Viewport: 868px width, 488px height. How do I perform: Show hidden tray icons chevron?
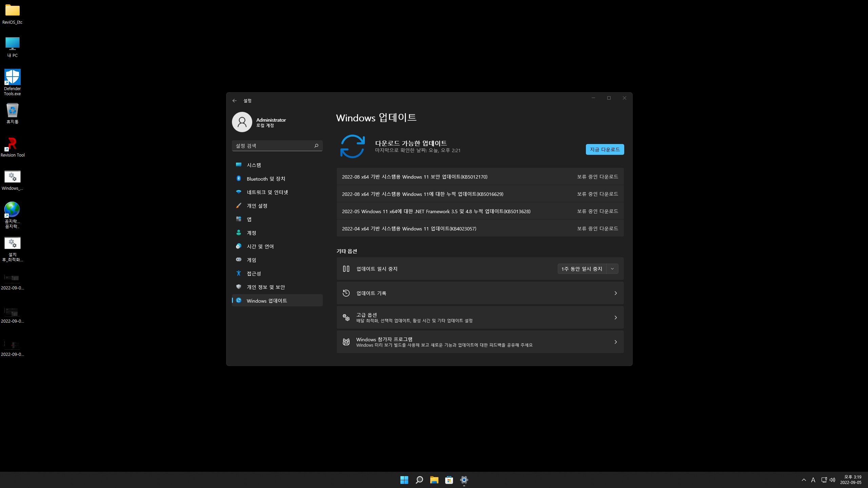click(804, 480)
